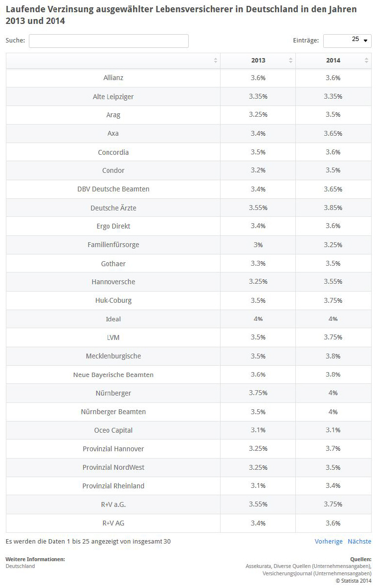
Task: Click the 2013 column header label
Action: tap(258, 61)
